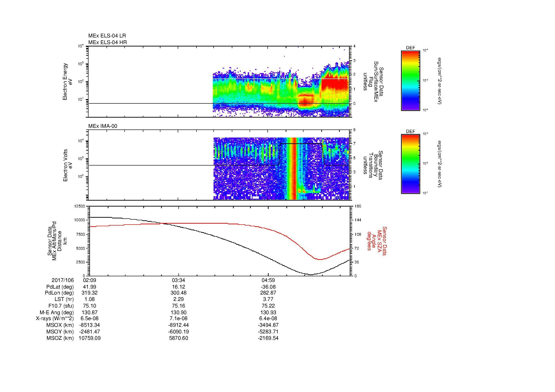Click the "MSOZ (km)" row label
This screenshot has width=555, height=392.
(x=60, y=338)
